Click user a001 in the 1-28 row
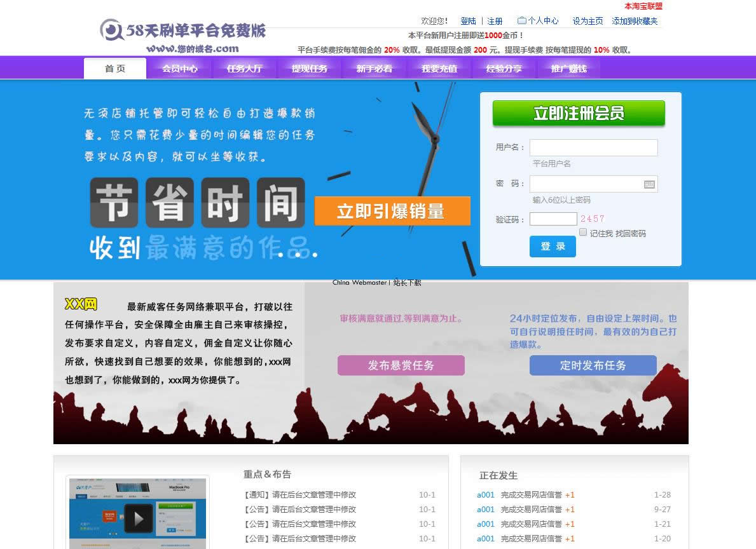 click(486, 494)
